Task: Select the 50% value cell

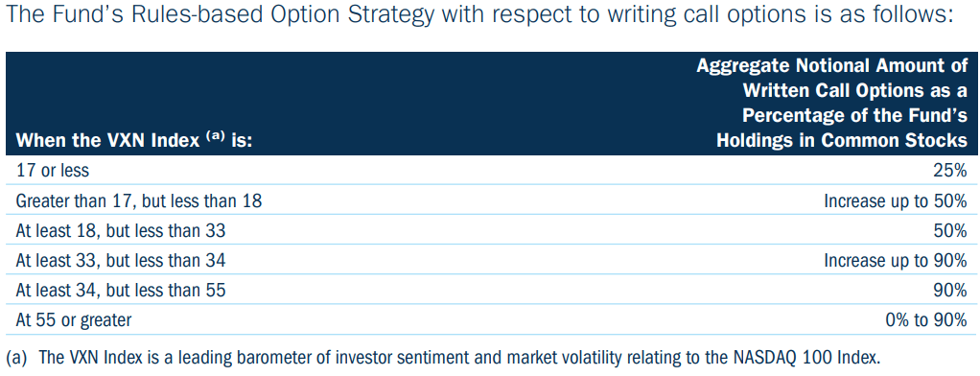Action: (952, 231)
